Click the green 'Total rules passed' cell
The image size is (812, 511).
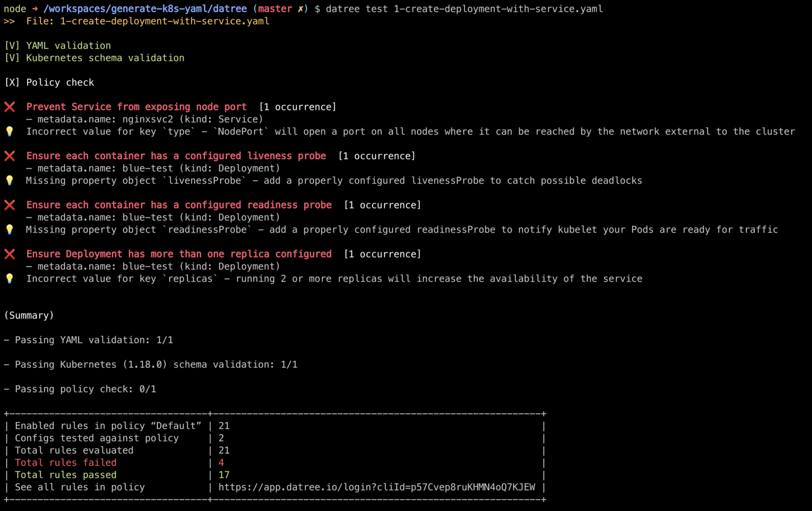pos(66,475)
